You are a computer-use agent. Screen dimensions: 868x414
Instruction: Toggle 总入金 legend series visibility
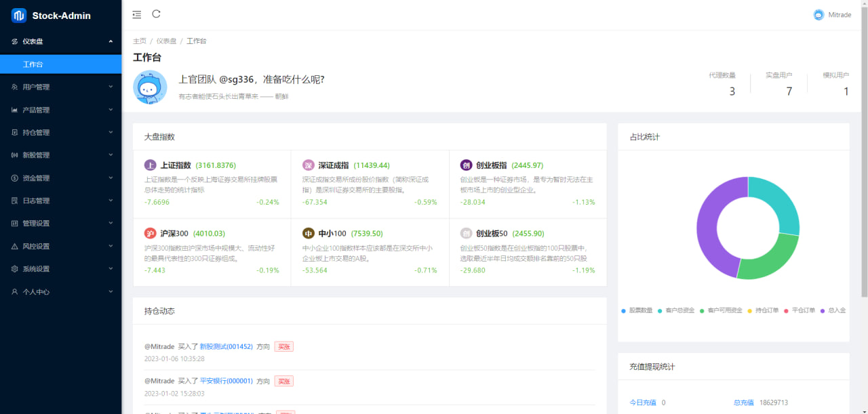833,310
